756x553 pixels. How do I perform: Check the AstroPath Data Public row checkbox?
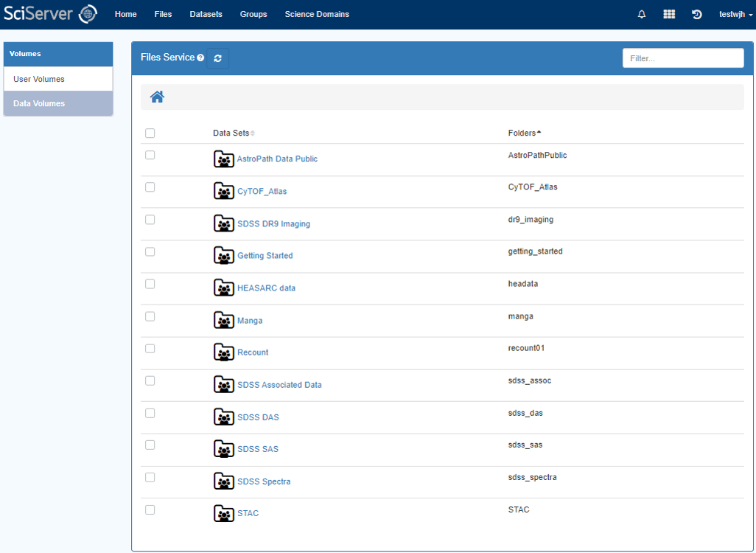pyautogui.click(x=150, y=155)
